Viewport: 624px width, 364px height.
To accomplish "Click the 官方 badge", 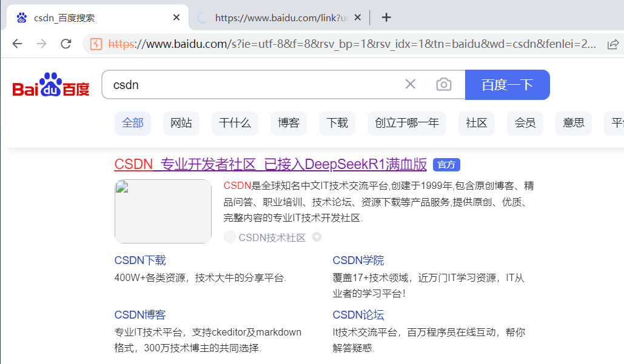I will tap(446, 165).
